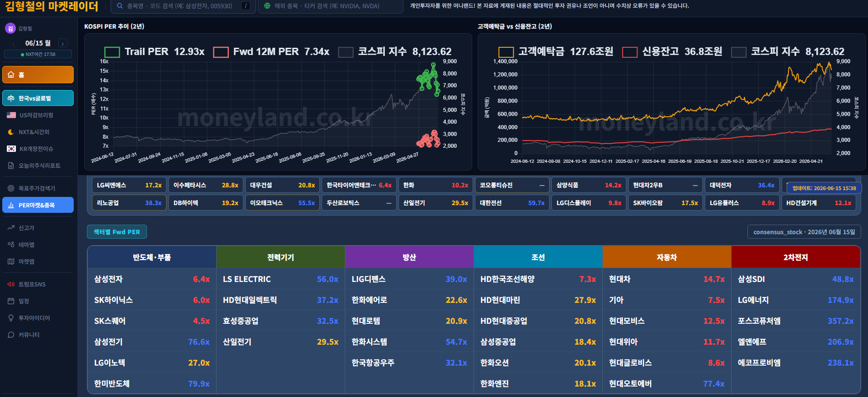
Task: Select the 현대차 14.7x row
Action: coord(667,279)
